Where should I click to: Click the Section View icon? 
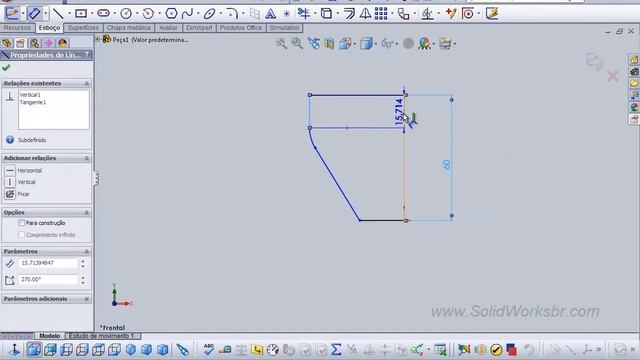click(x=329, y=43)
